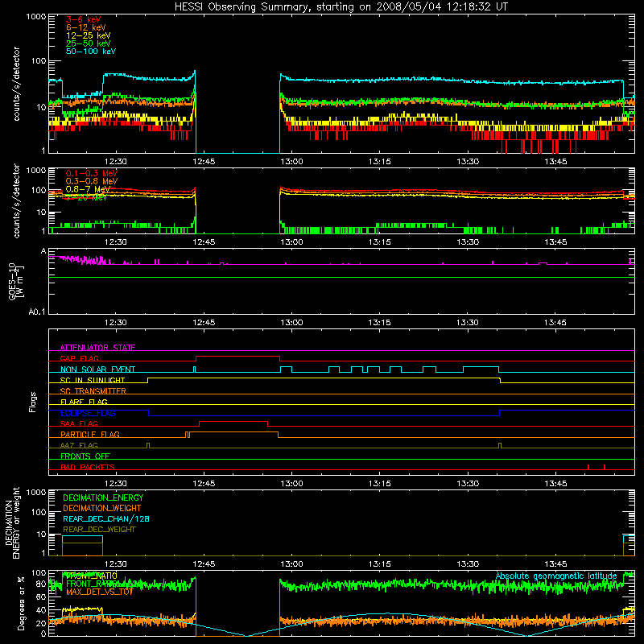This screenshot has height=644, width=644.
Task: Click the A0.1 tick label on GOES axis
Action: coord(37,312)
